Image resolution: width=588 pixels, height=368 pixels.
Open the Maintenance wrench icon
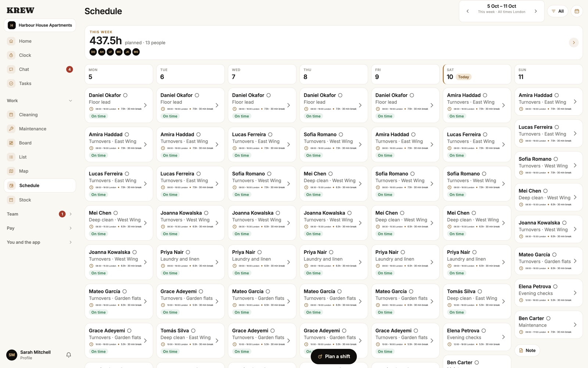[11, 129]
